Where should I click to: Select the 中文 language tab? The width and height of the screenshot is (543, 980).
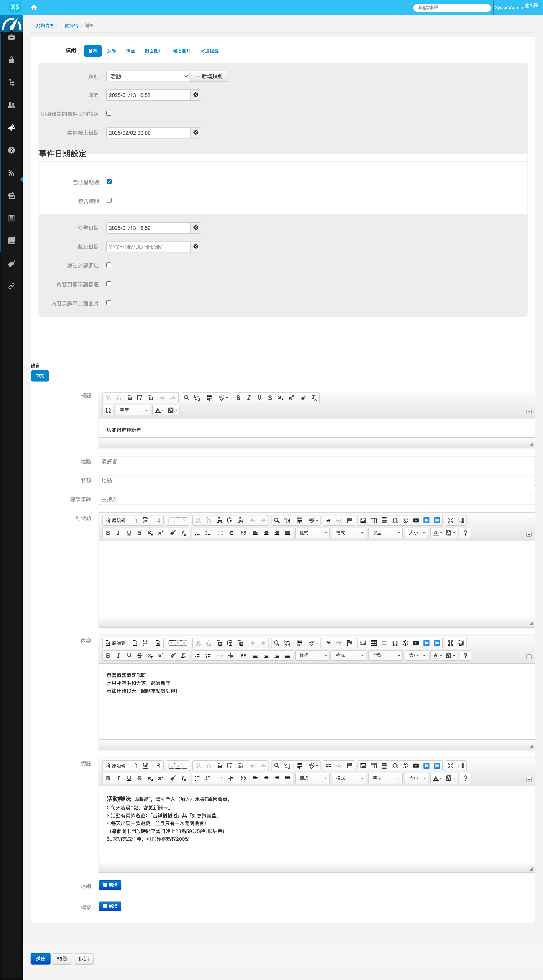coord(40,376)
